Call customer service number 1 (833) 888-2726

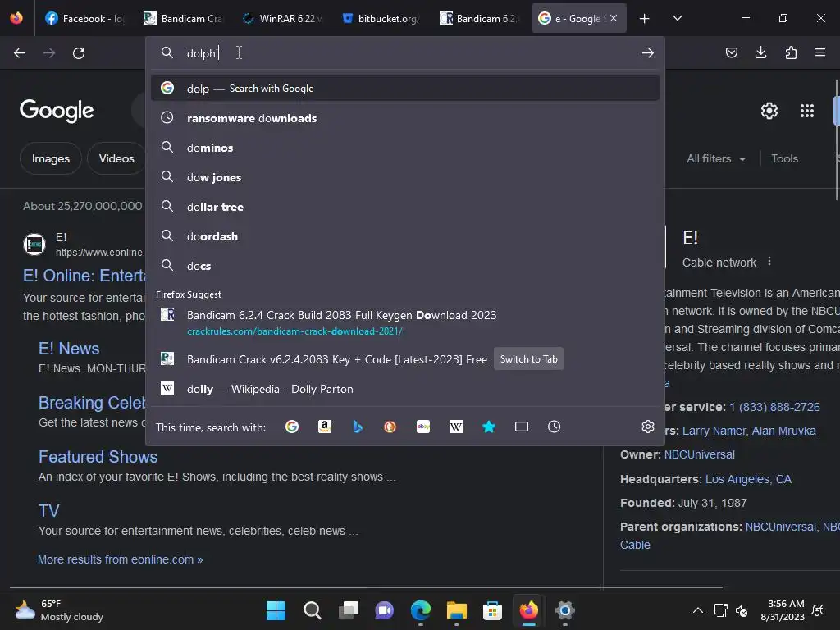[774, 407]
